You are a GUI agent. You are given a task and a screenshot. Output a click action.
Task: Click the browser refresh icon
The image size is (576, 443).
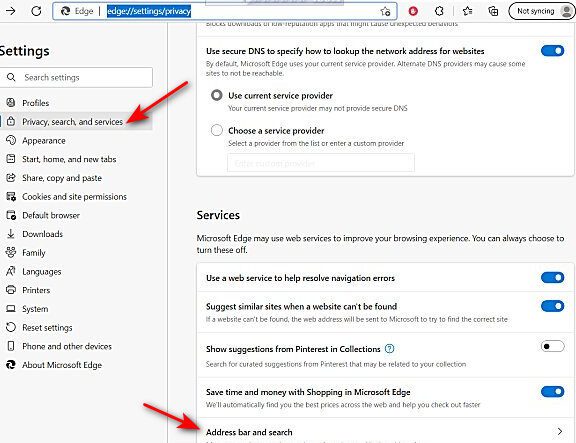36,11
